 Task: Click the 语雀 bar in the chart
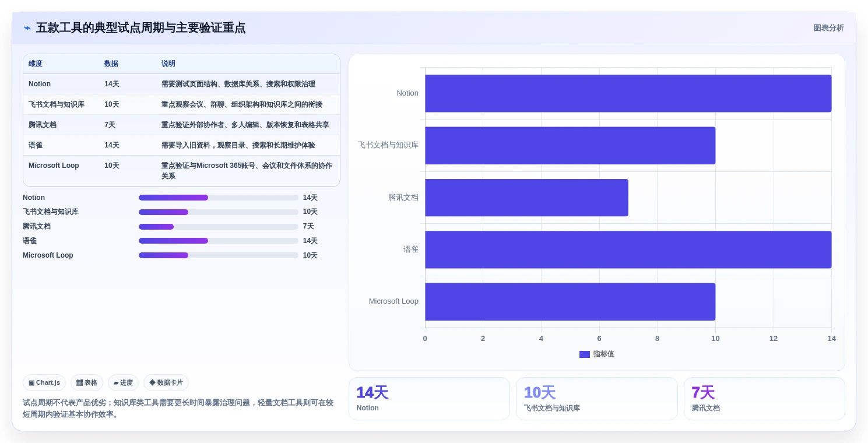point(628,249)
